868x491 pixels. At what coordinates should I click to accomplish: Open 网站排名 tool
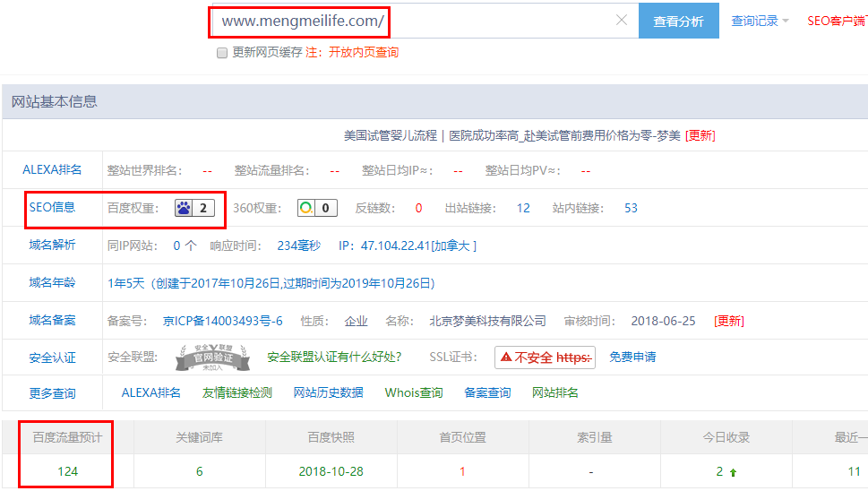click(x=555, y=393)
